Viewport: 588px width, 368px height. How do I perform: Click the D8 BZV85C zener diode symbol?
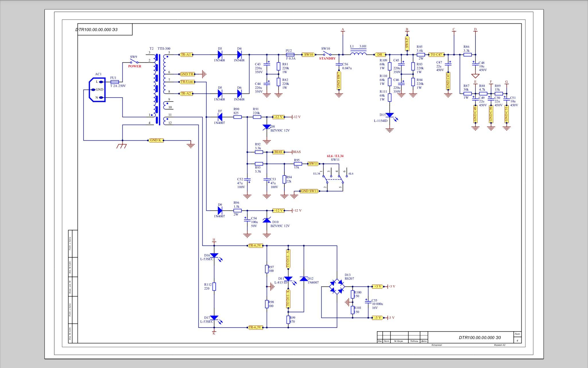pos(267,127)
